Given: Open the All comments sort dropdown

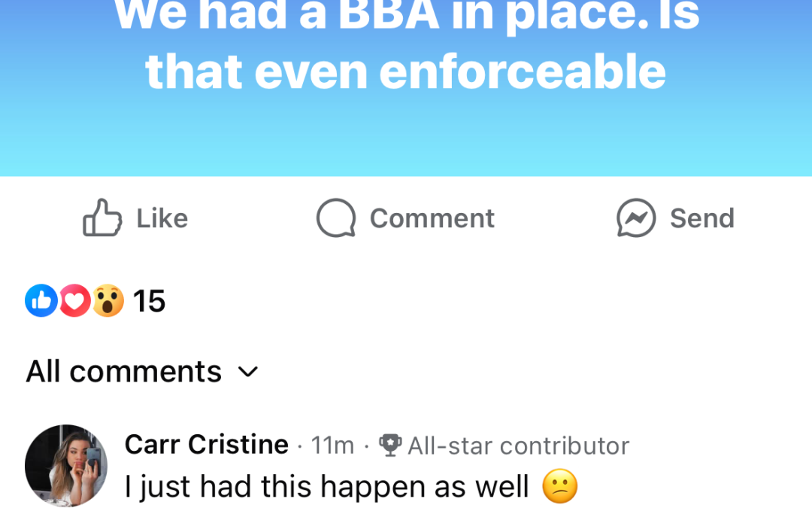Looking at the screenshot, I should (124, 372).
